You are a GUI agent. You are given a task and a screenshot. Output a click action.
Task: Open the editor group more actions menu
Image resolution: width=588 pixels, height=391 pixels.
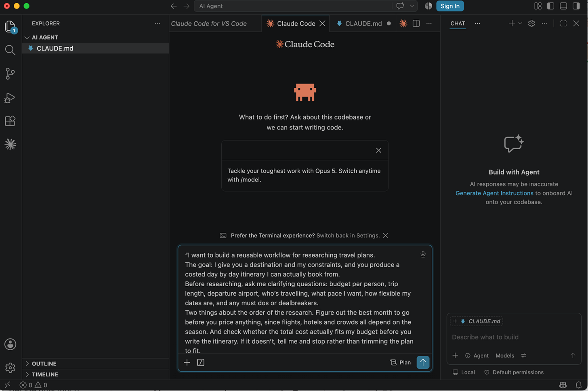click(429, 23)
